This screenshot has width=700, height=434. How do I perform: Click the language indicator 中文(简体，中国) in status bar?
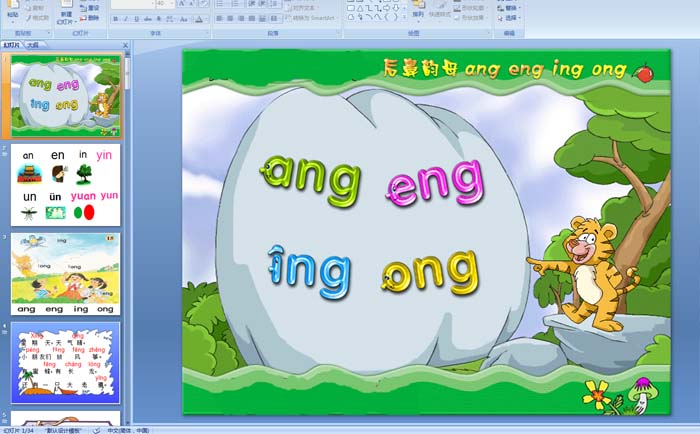pos(128,430)
